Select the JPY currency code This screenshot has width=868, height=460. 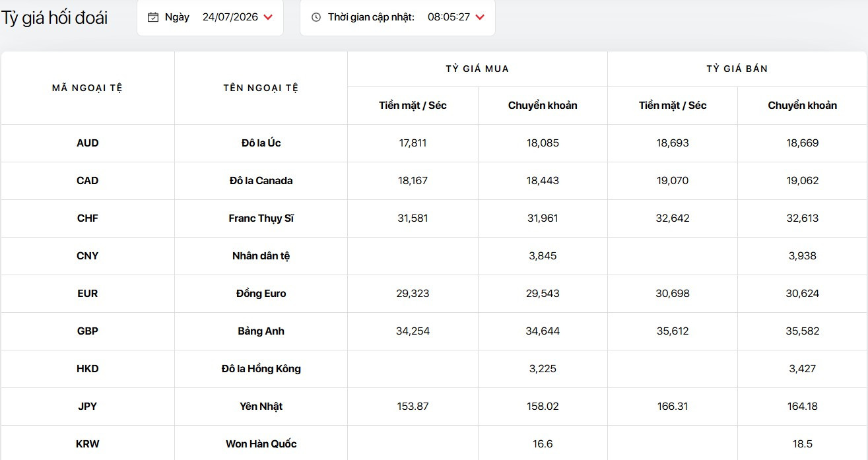(88, 407)
